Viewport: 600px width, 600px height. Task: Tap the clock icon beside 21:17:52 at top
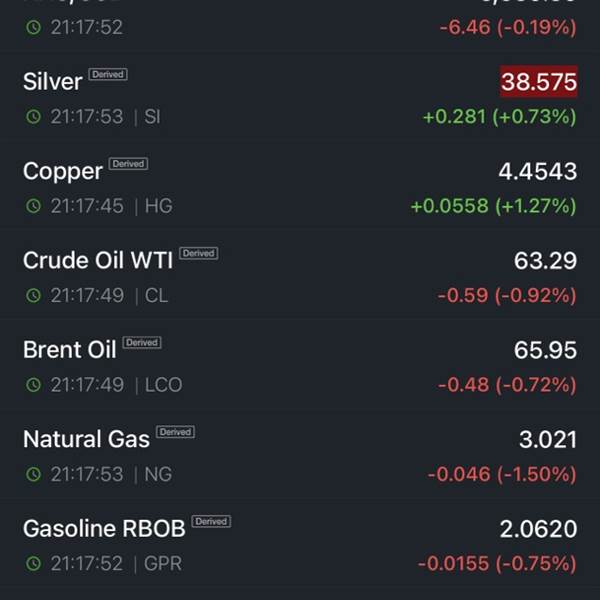pos(33,27)
